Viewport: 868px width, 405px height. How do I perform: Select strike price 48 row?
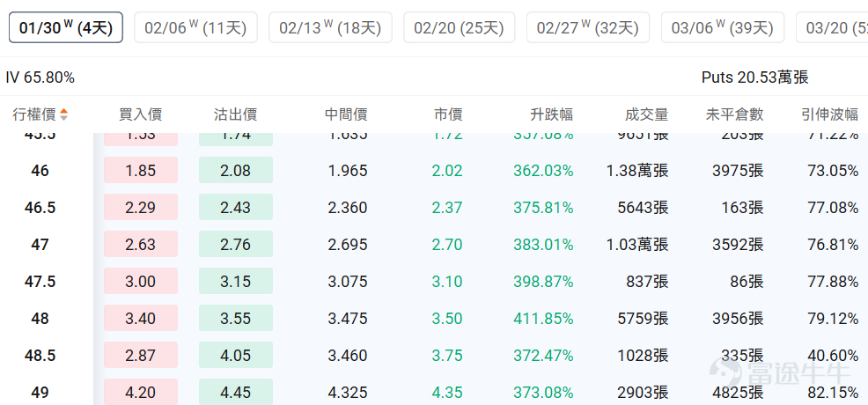(434, 319)
